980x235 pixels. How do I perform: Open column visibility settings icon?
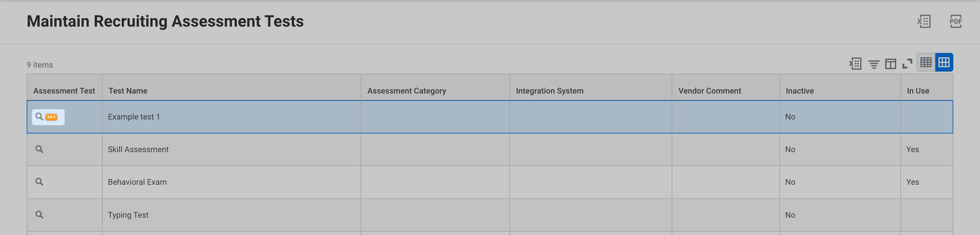(891, 64)
